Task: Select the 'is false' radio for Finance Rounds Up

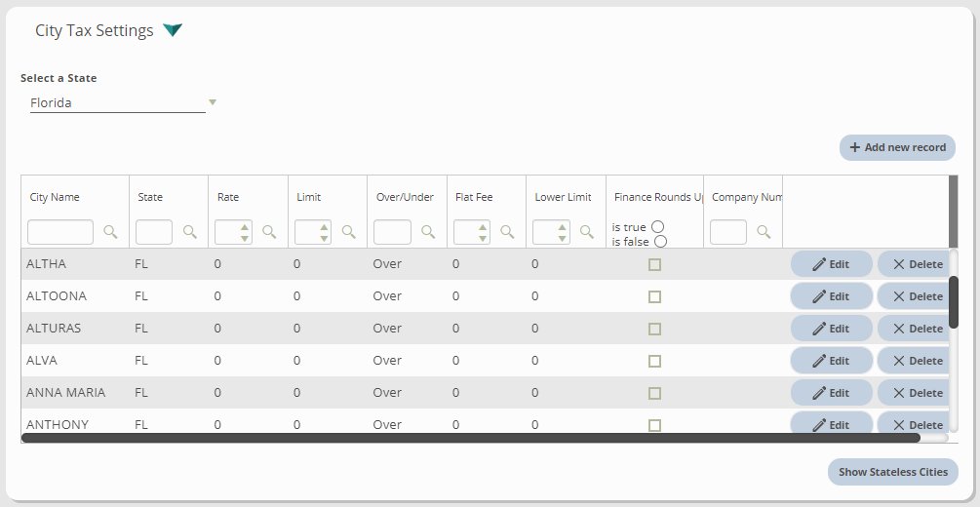Action: click(660, 241)
